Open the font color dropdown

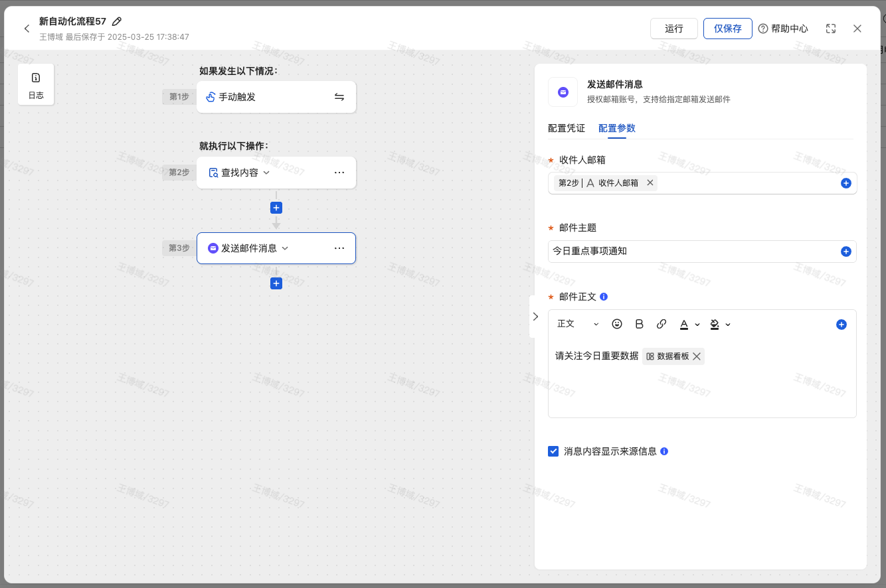click(x=697, y=325)
